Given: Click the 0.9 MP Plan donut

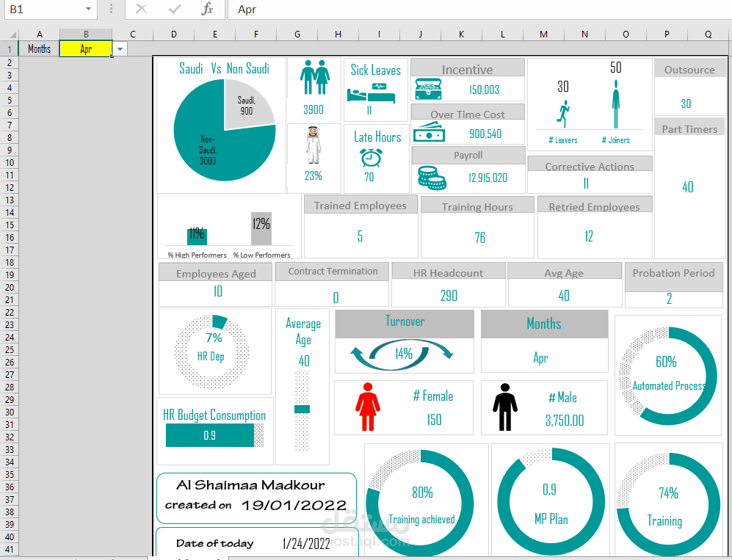Looking at the screenshot, I should [x=551, y=502].
